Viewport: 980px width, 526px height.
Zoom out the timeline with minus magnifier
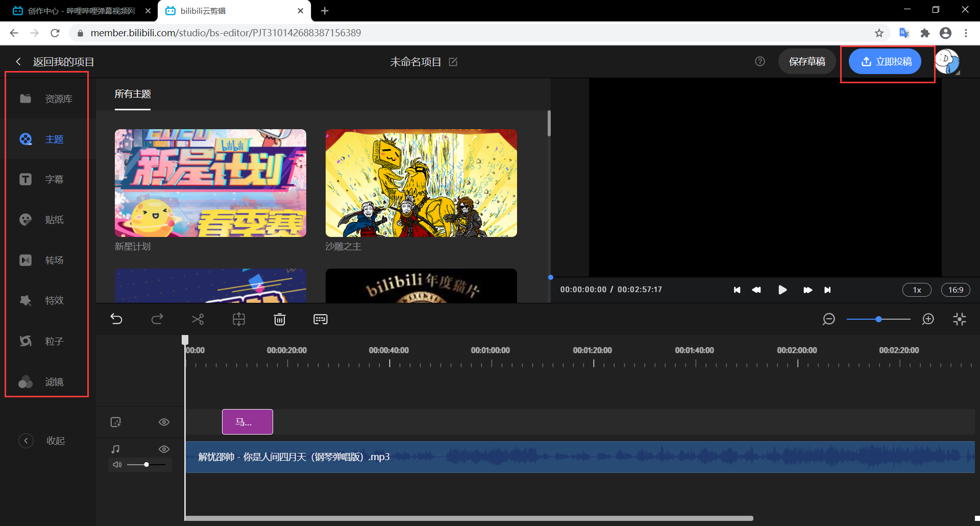(x=828, y=319)
